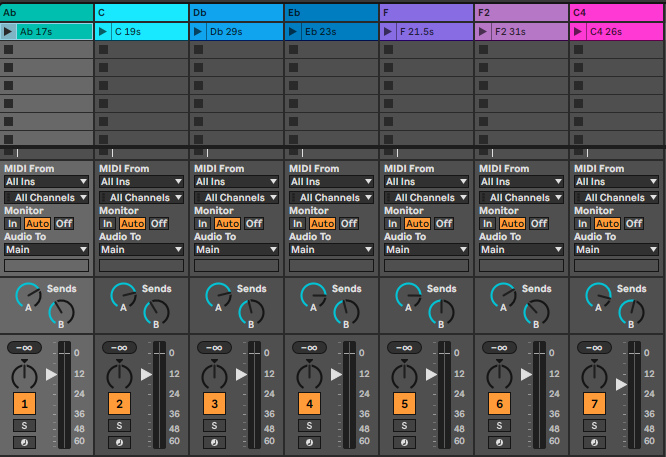Arm track 1 for recording
Screen dimensions: 666x457
pyautogui.click(x=24, y=443)
